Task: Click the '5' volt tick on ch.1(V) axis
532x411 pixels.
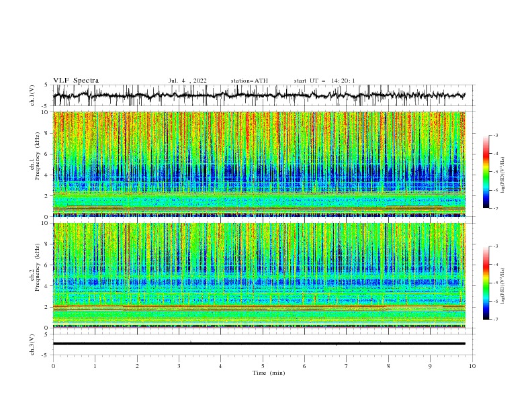Action: click(46, 85)
